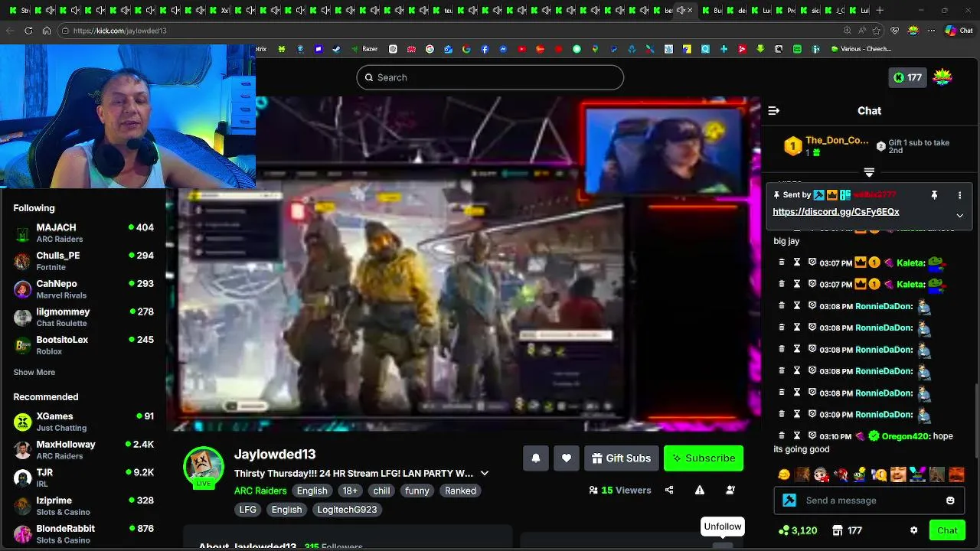Open the pinned discord.gg link
This screenshot has height=551, width=980.
pyautogui.click(x=836, y=212)
